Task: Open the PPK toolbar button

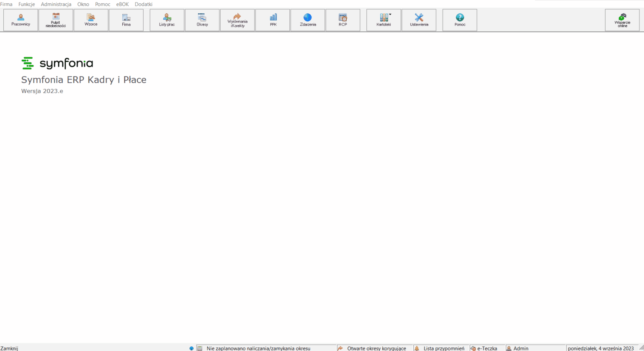Action: click(273, 20)
